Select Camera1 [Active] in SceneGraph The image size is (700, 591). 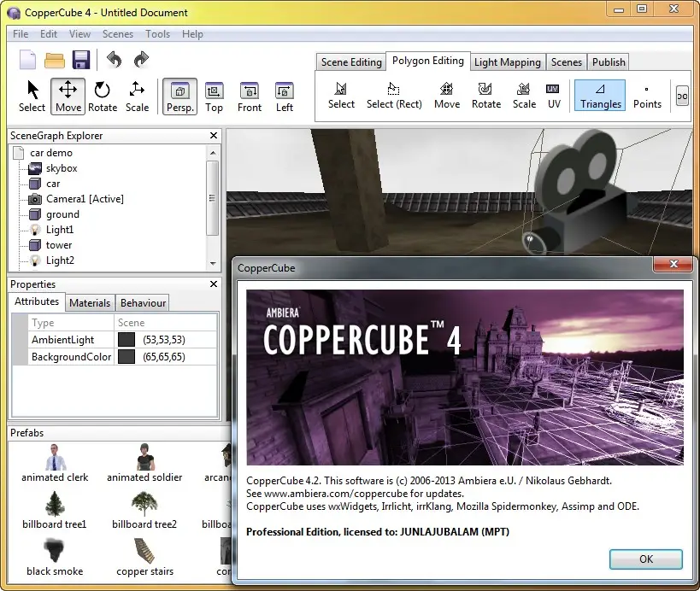(x=85, y=199)
